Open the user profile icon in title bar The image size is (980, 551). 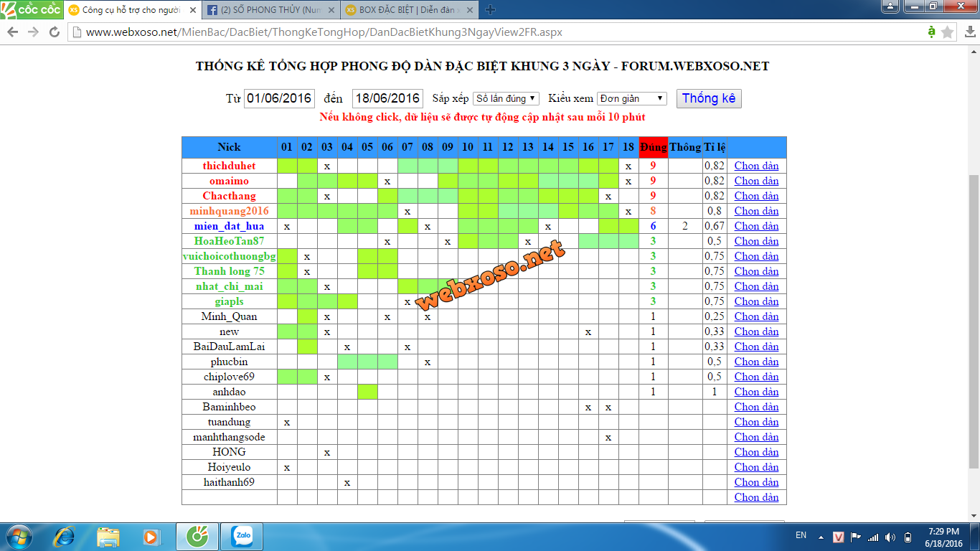890,5
